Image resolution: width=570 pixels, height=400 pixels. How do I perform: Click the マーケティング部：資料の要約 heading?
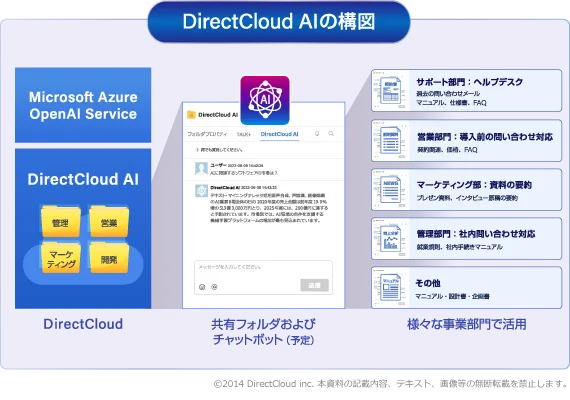[x=474, y=185]
